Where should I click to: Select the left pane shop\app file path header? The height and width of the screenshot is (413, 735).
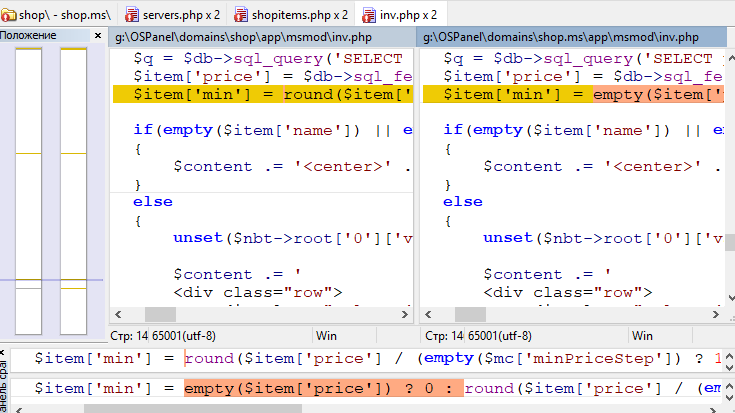coord(260,36)
